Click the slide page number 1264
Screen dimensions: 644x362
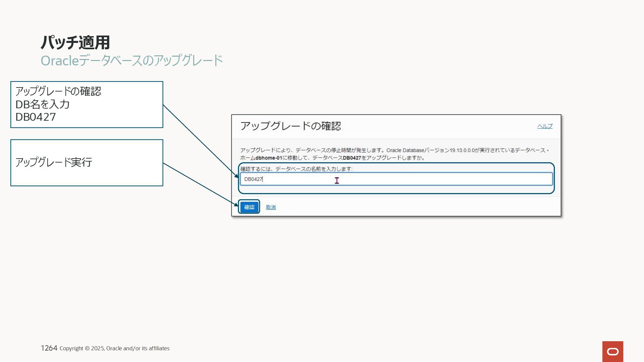tap(49, 348)
